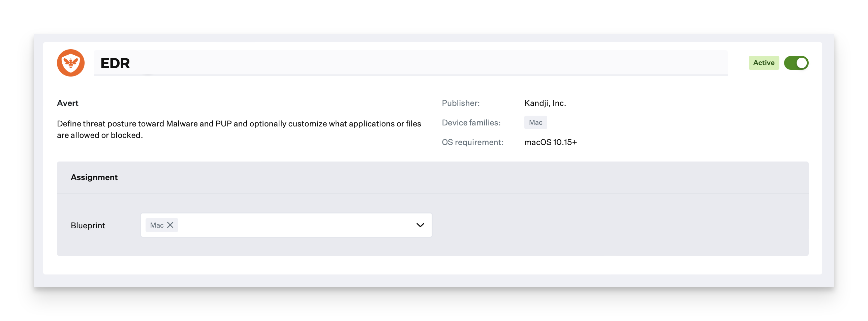Select the Avert heading label
The width and height of the screenshot is (868, 321).
coord(67,103)
